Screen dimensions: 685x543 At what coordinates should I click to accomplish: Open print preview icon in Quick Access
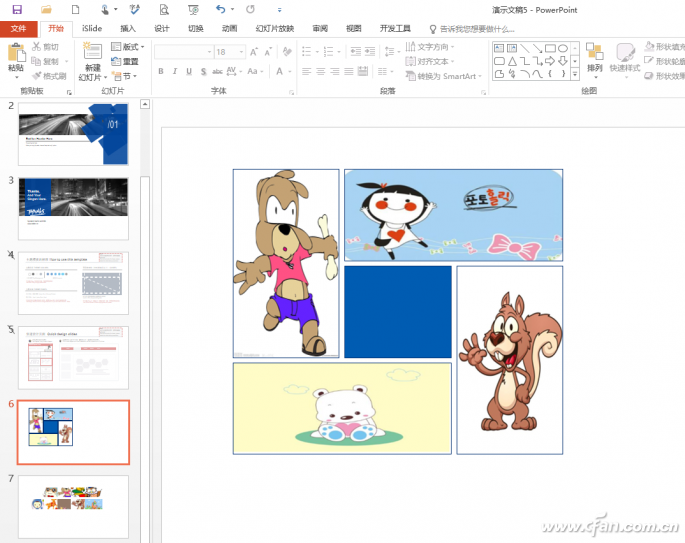point(164,9)
